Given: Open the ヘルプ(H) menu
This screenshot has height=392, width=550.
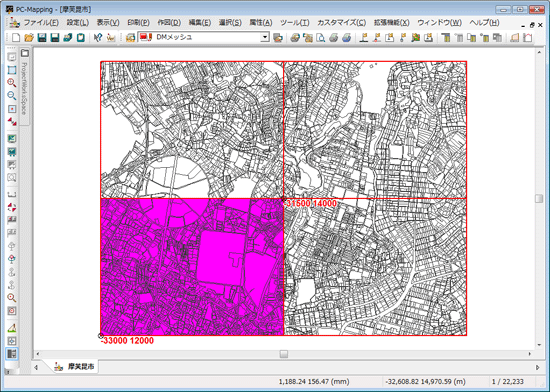Looking at the screenshot, I should pyautogui.click(x=484, y=22).
